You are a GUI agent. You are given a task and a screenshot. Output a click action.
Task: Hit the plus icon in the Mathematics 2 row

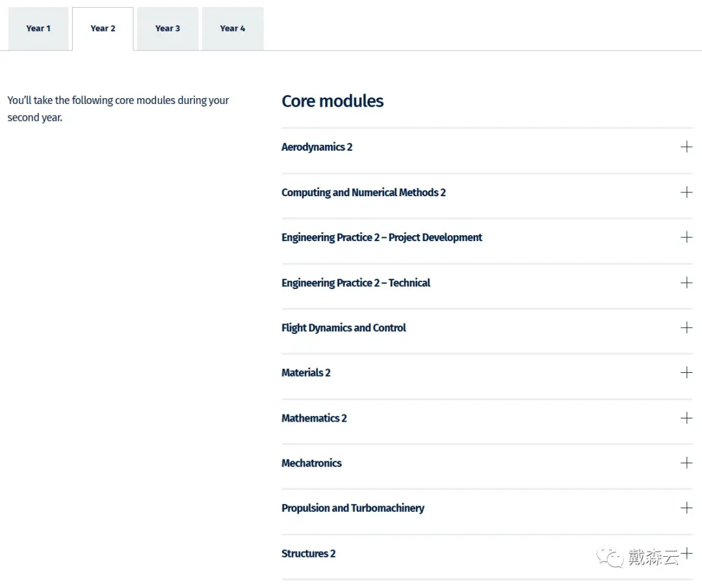coord(686,418)
